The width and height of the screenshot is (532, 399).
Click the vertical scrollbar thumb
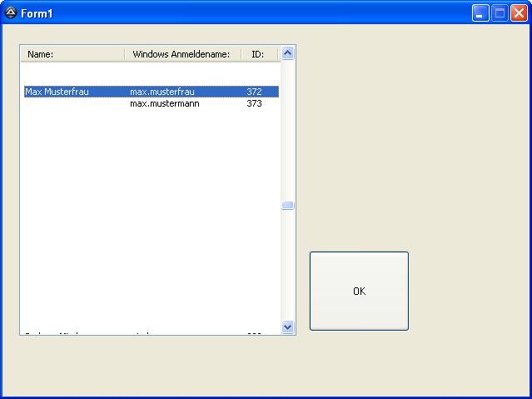[x=288, y=205]
